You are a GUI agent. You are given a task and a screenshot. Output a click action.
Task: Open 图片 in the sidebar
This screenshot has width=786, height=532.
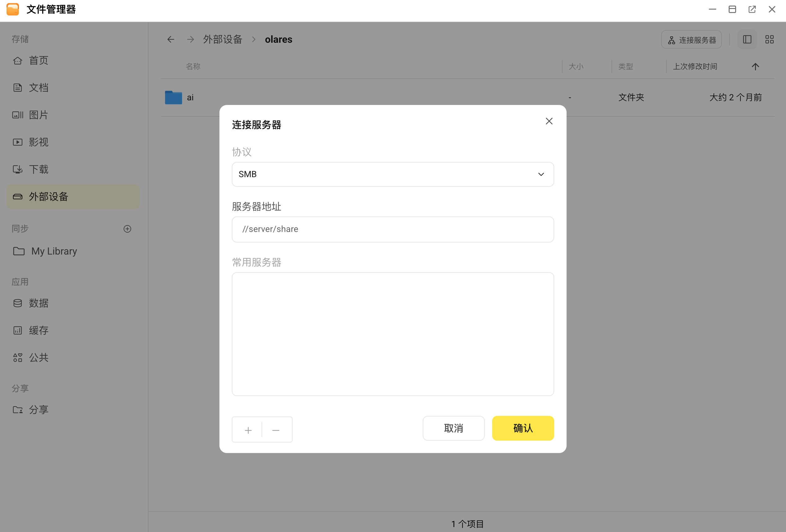[73, 115]
